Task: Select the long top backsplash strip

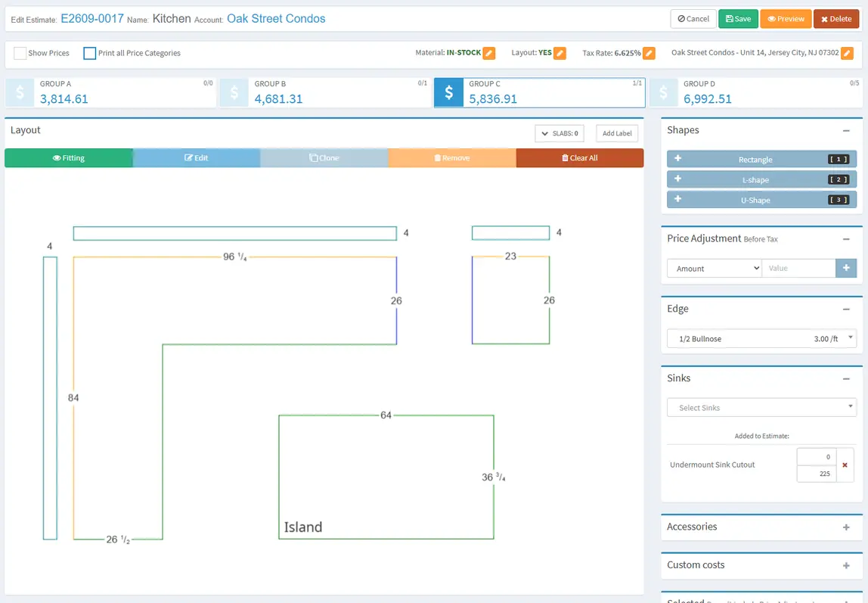Action: (234, 233)
